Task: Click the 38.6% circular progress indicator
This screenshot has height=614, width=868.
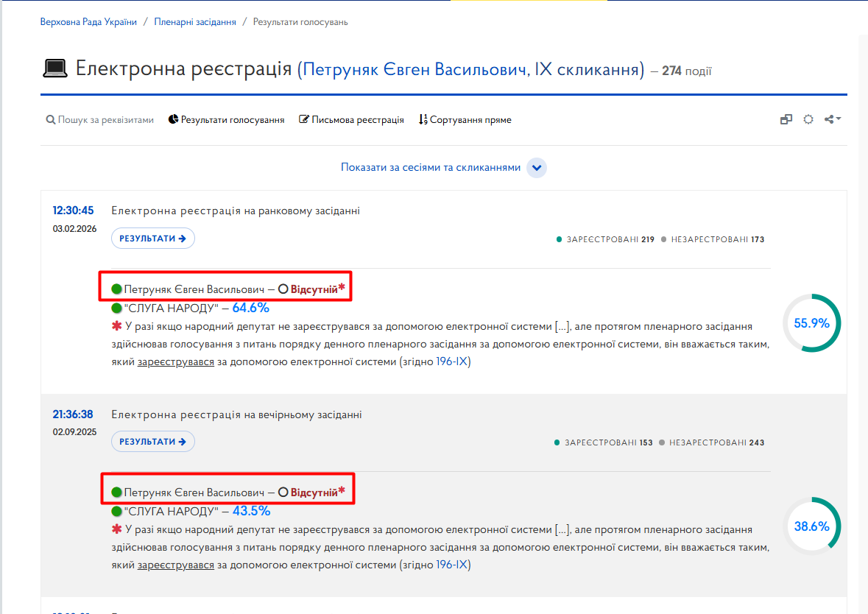Action: tap(811, 526)
